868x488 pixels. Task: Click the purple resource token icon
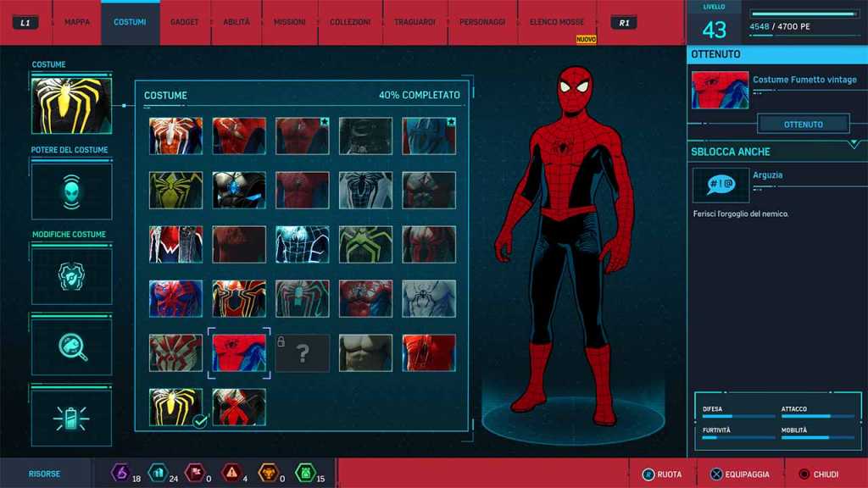(120, 473)
